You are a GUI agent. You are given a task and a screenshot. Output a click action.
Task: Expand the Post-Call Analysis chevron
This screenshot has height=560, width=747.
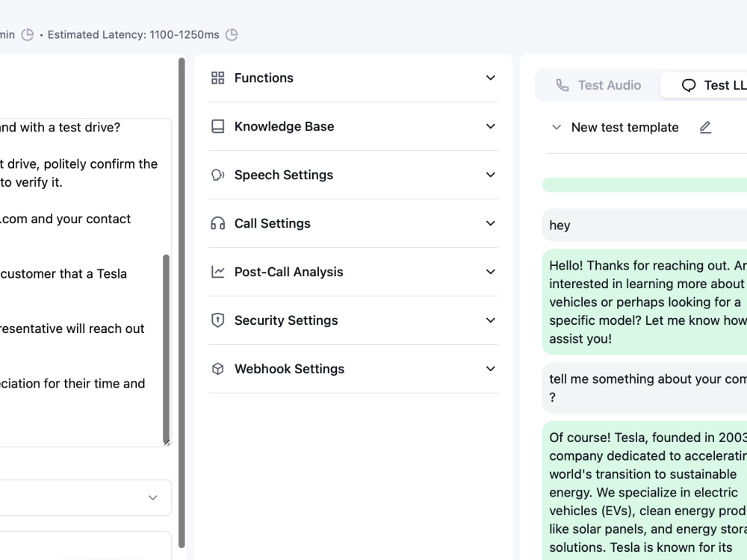point(491,272)
